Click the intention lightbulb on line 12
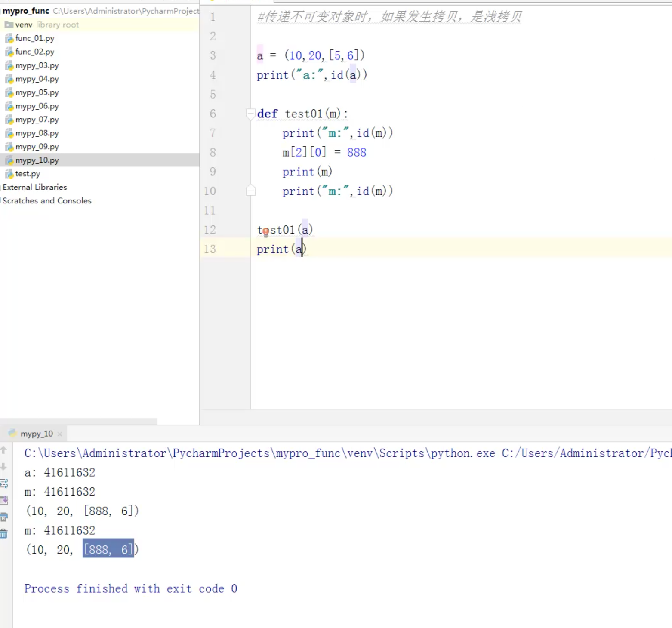 [265, 233]
